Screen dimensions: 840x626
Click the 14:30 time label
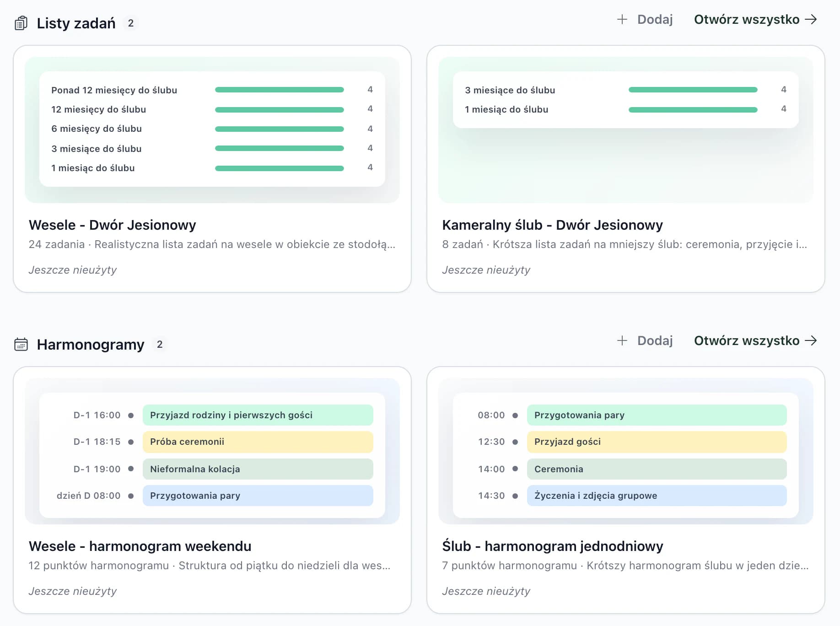[x=491, y=496]
